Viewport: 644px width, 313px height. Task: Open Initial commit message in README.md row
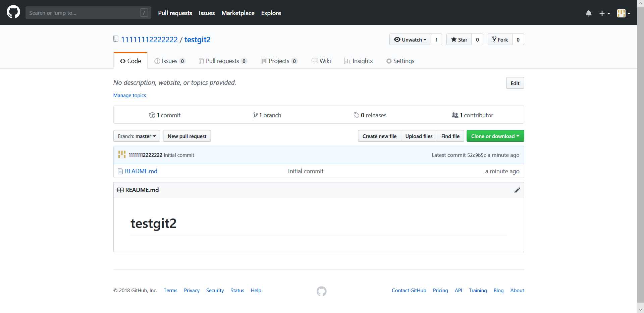[306, 171]
